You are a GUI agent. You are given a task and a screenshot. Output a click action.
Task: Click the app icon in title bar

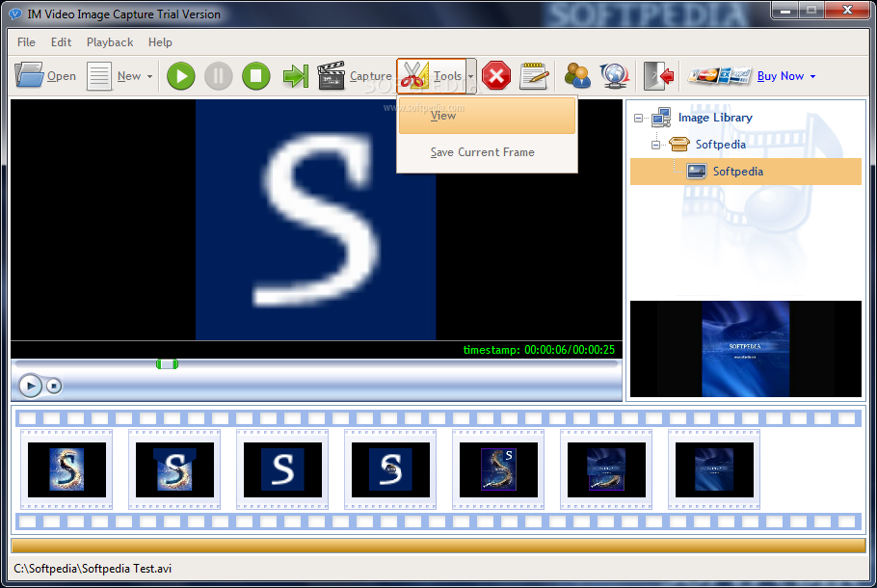point(15,14)
